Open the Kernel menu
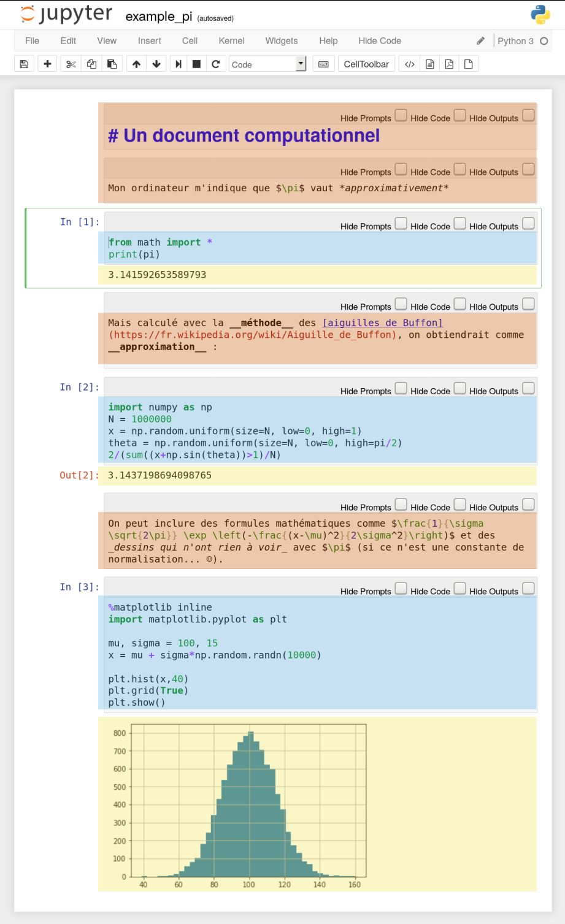The height and width of the screenshot is (924, 565). [231, 41]
